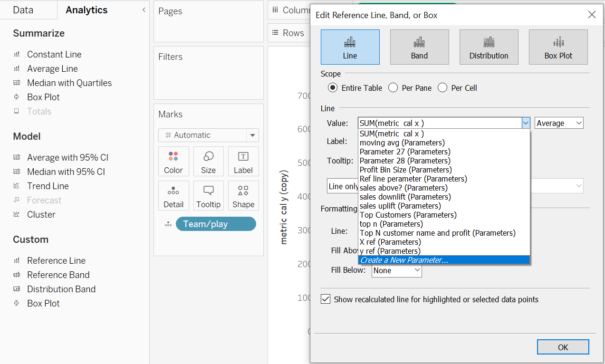Screen dimensions: 605x364
Task: Open the Label marks card
Action: tap(243, 162)
